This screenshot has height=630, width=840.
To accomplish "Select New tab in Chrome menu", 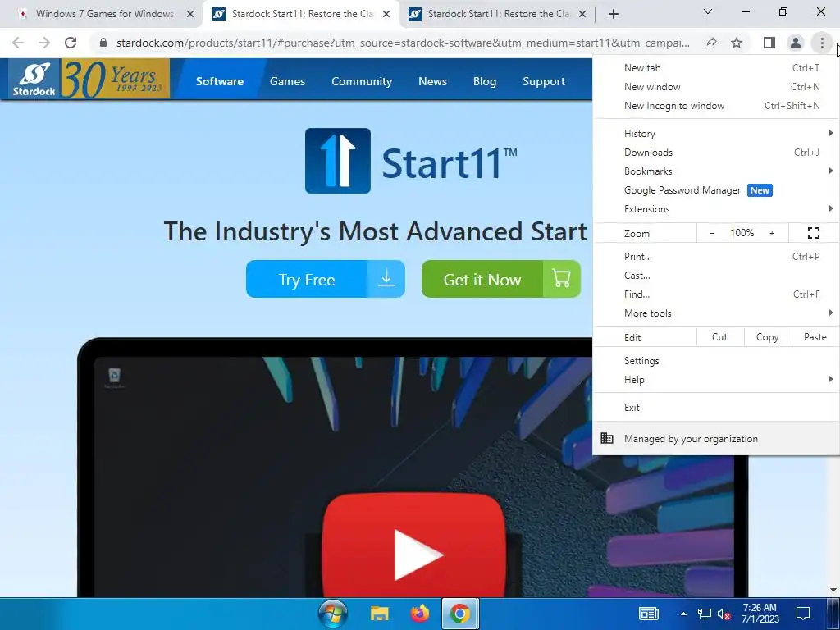I will point(716,68).
